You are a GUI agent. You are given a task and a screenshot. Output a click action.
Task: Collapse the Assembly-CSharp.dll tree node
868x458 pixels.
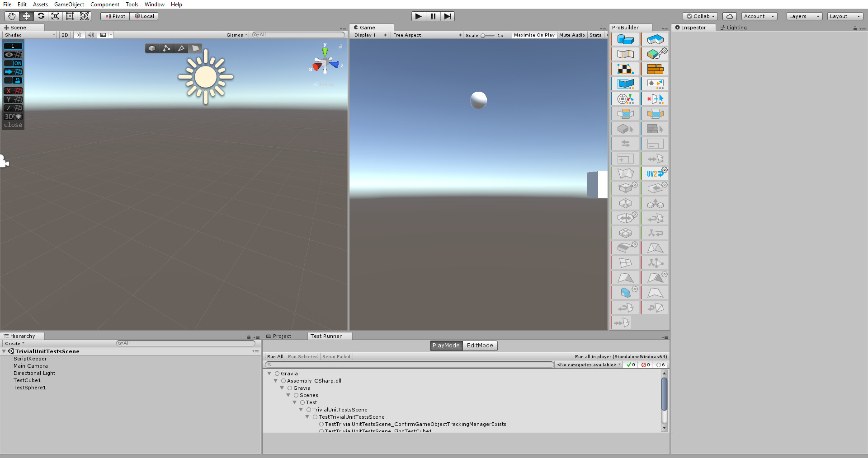275,381
